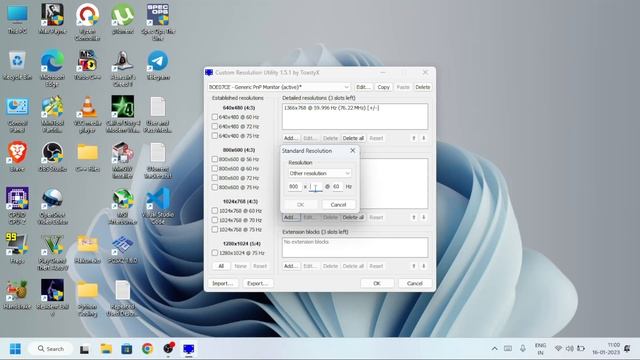Click Delete all under Detailed resolutions
This screenshot has height=360, width=640.
point(353,138)
